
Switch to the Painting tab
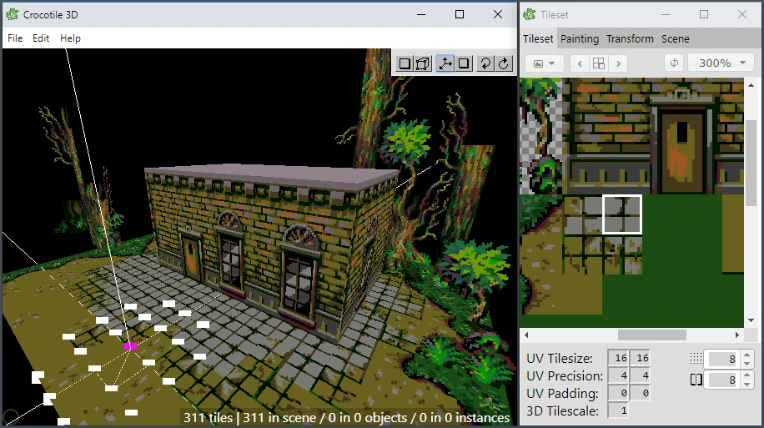pos(579,39)
